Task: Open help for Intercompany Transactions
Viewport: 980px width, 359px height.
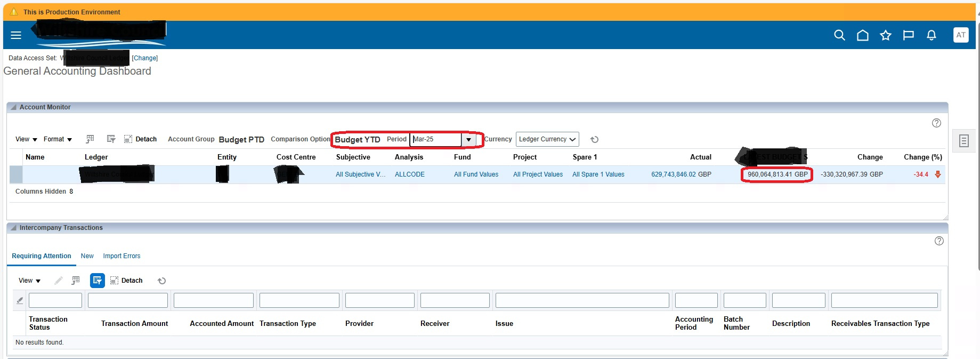Action: [x=939, y=241]
